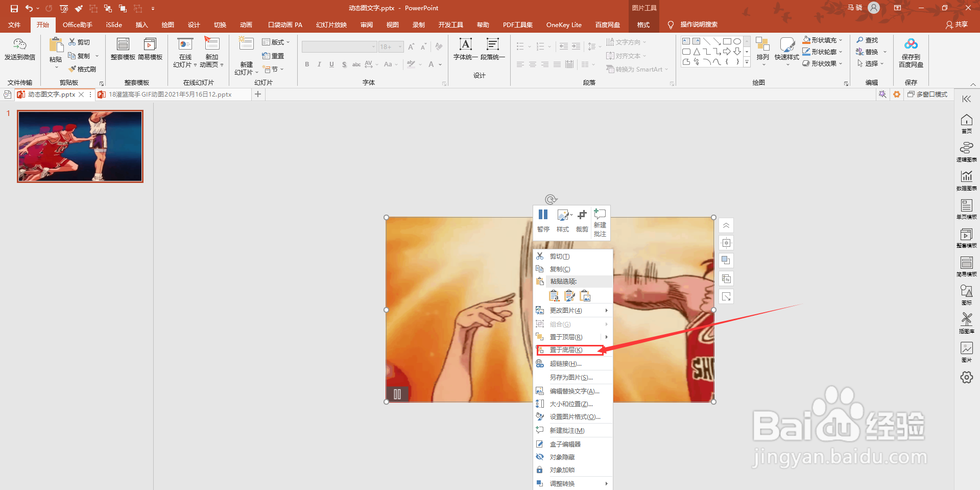The image size is (980, 490).
Task: Click the Arrange icon in Drawing group
Action: 762,45
